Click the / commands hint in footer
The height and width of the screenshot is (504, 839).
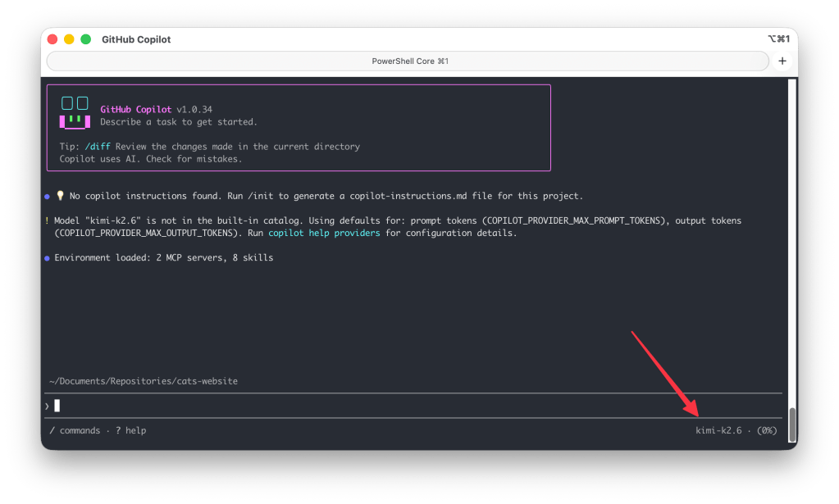75,430
